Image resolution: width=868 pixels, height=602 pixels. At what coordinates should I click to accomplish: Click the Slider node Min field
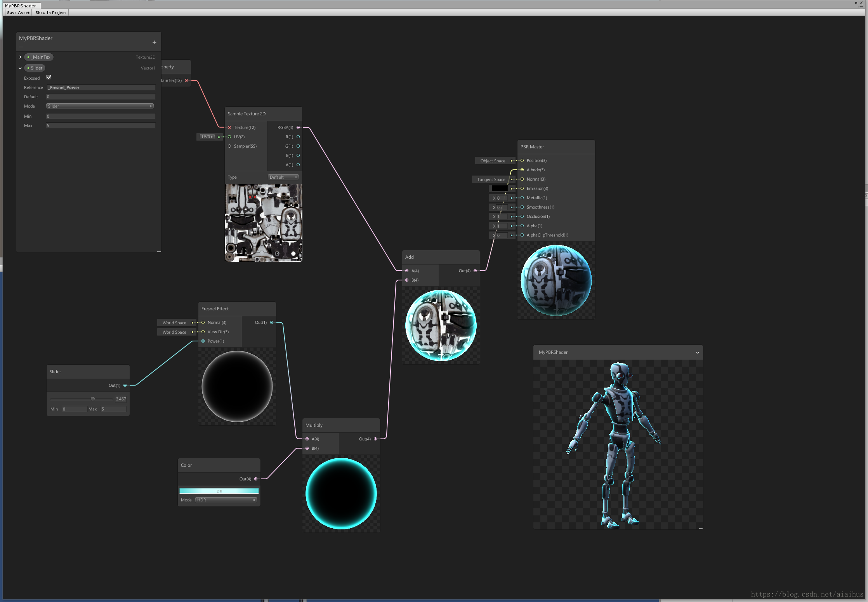pyautogui.click(x=74, y=409)
